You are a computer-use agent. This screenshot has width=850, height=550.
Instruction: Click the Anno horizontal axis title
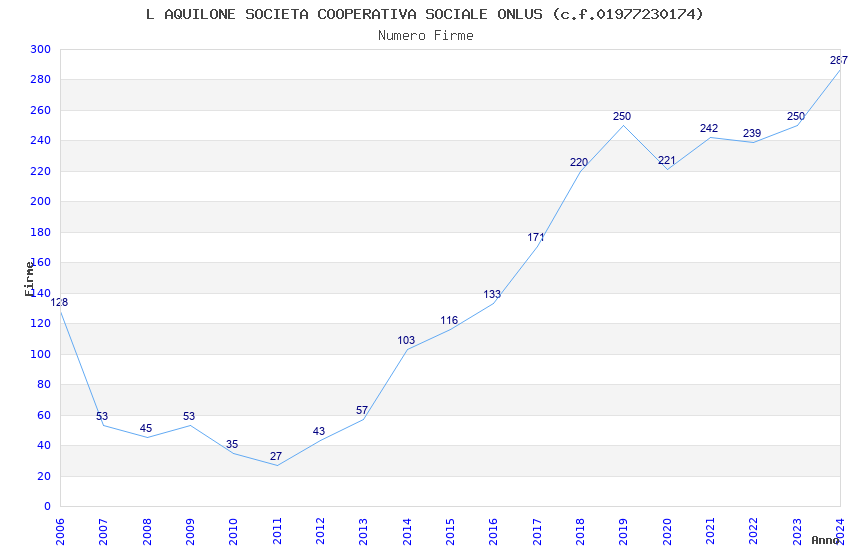[825, 540]
